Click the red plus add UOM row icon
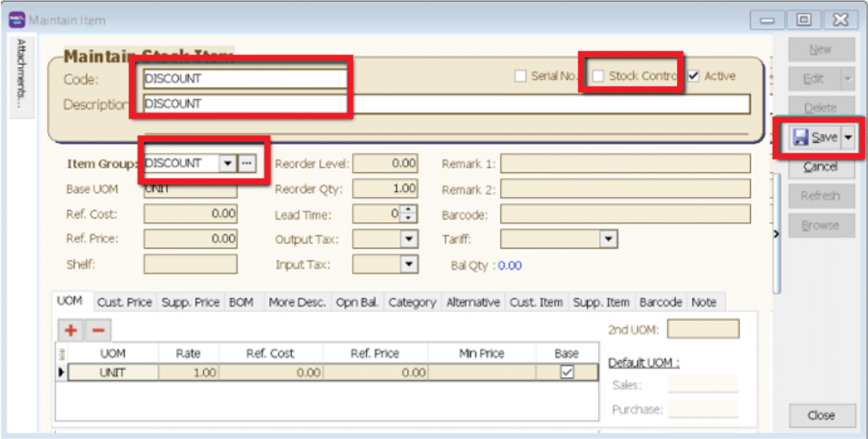The width and height of the screenshot is (868, 439). [x=71, y=330]
